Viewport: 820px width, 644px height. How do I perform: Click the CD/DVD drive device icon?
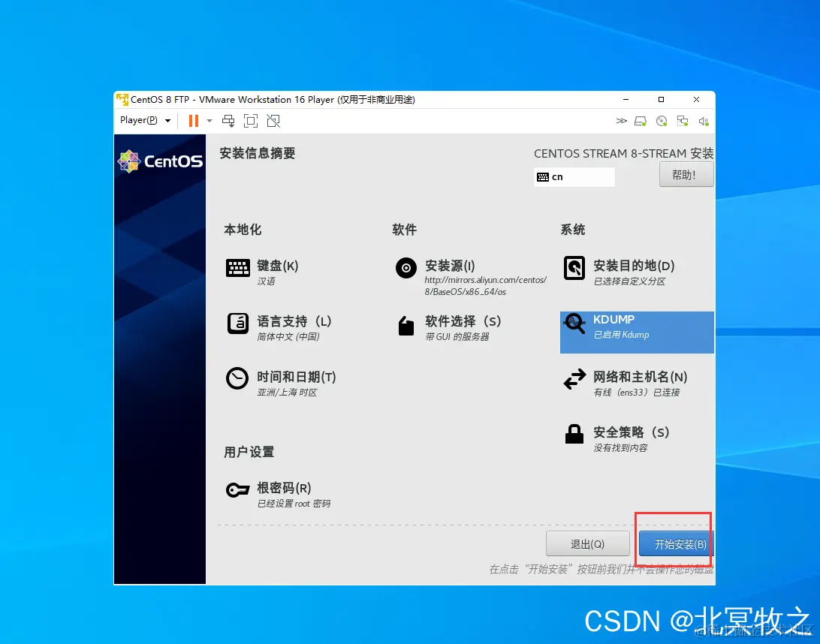click(x=662, y=122)
